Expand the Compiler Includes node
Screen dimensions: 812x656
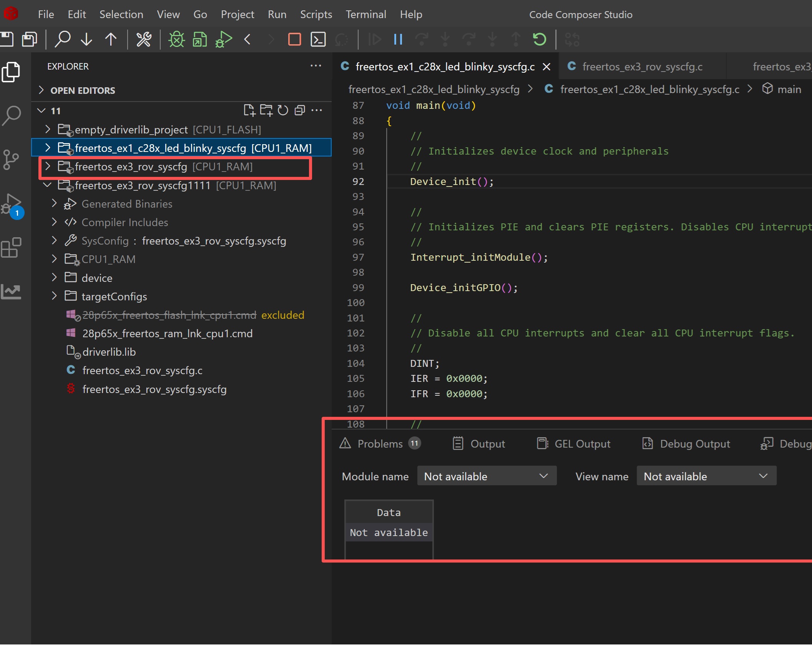pos(54,222)
